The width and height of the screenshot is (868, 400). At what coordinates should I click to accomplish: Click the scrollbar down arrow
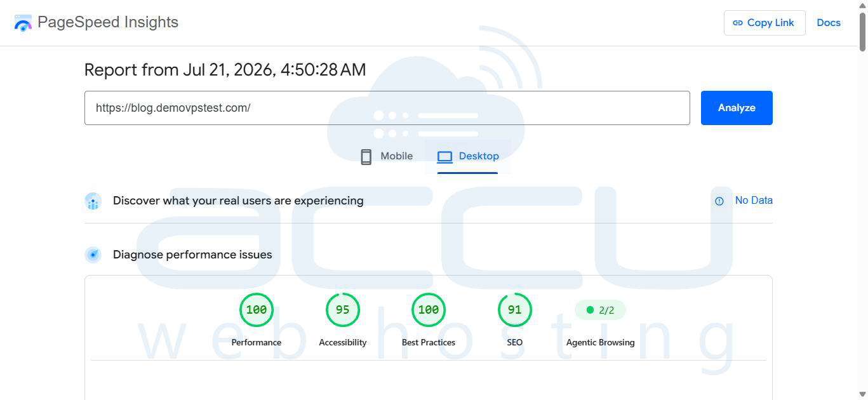point(862,394)
